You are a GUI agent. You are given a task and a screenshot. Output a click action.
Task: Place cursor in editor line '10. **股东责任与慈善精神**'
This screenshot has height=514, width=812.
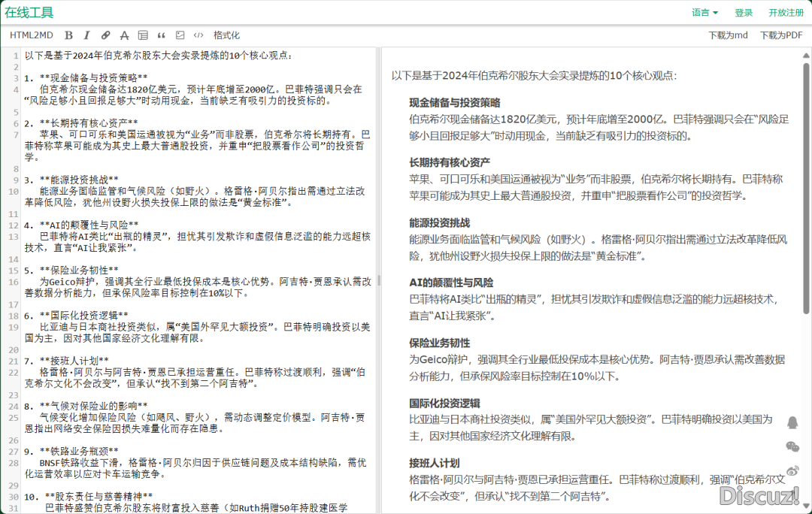[89, 497]
